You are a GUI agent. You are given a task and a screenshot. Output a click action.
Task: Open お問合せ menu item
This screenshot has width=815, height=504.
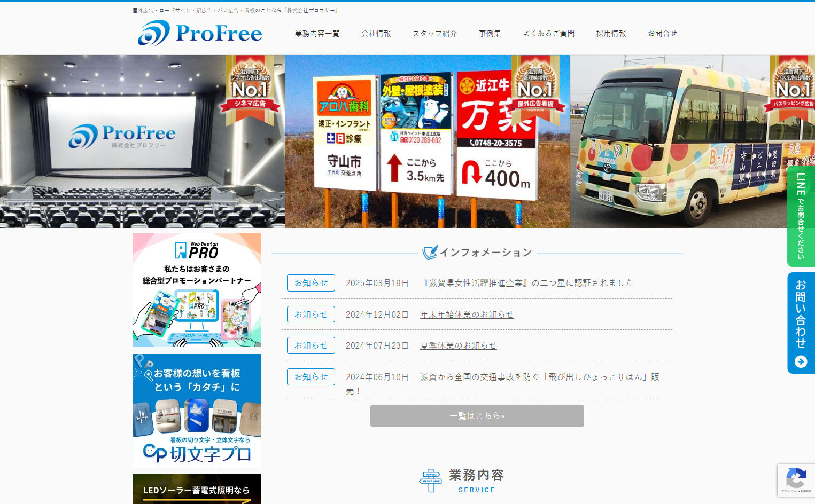coord(662,34)
